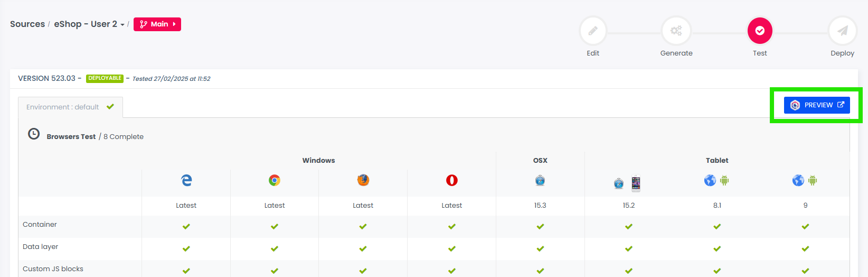
Task: Go to Sources breadcrumb link
Action: click(27, 24)
